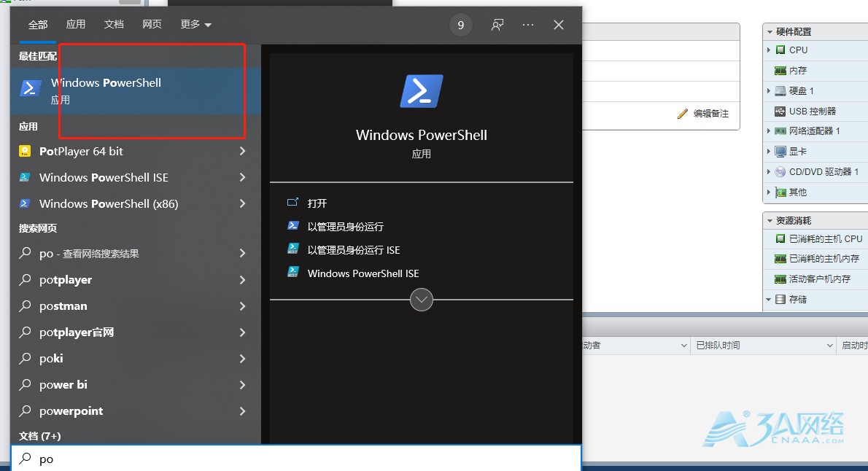The width and height of the screenshot is (868, 471).
Task: Click the search icon beside postman suggestion
Action: pyautogui.click(x=25, y=305)
